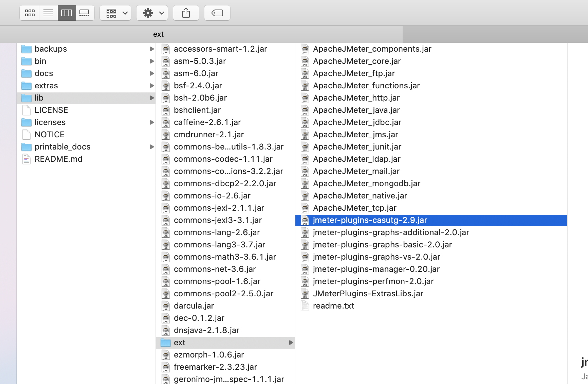Viewport: 588px width, 384px height.
Task: Expand the backups folder arrow
Action: pos(152,49)
